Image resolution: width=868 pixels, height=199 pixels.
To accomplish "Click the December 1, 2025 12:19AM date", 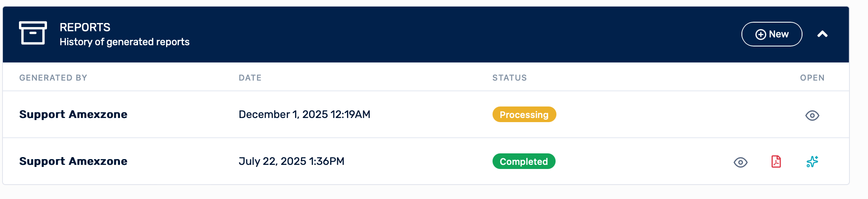I will pos(304,114).
